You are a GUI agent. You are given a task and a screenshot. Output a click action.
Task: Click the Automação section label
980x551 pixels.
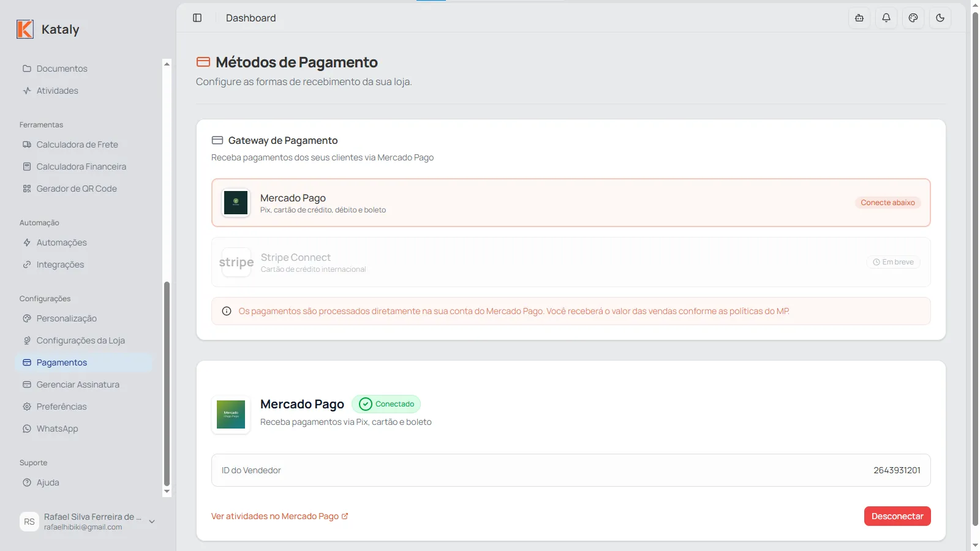pyautogui.click(x=39, y=223)
